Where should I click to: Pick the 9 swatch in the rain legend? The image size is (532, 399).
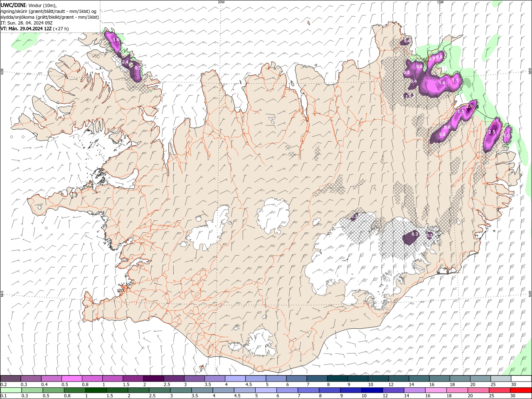351,390
